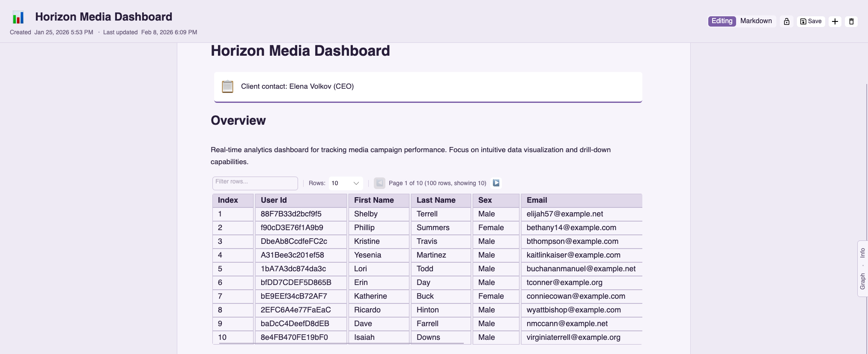Image resolution: width=868 pixels, height=354 pixels.
Task: Click the Filter rows input field
Action: 255,183
